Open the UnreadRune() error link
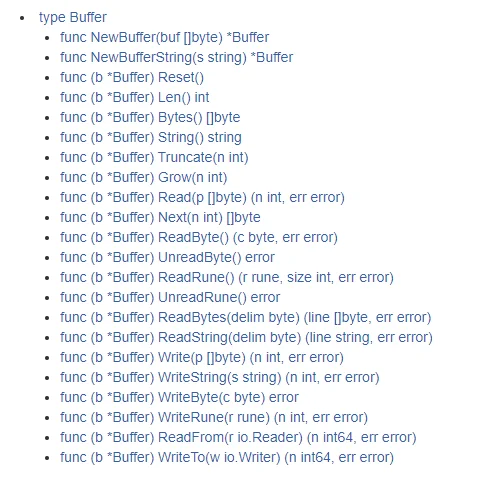Image resolution: width=494 pixels, height=489 pixels. (x=170, y=297)
